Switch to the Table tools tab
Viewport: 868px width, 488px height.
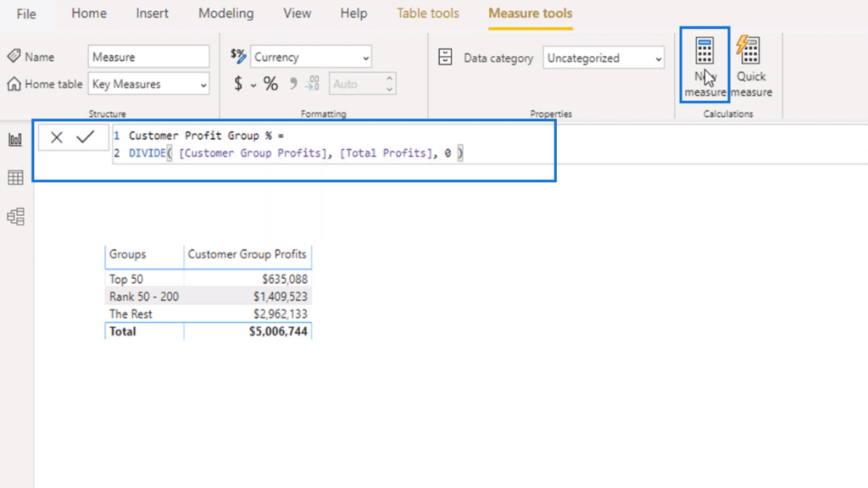[428, 14]
